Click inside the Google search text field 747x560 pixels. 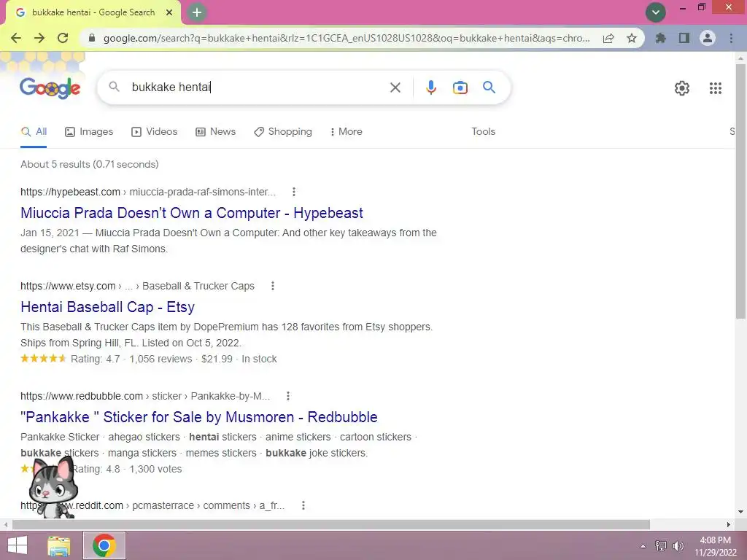coord(258,87)
